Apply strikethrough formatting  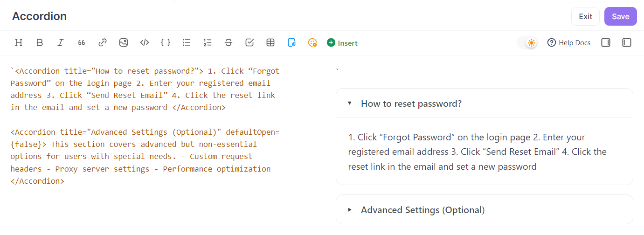pos(229,43)
